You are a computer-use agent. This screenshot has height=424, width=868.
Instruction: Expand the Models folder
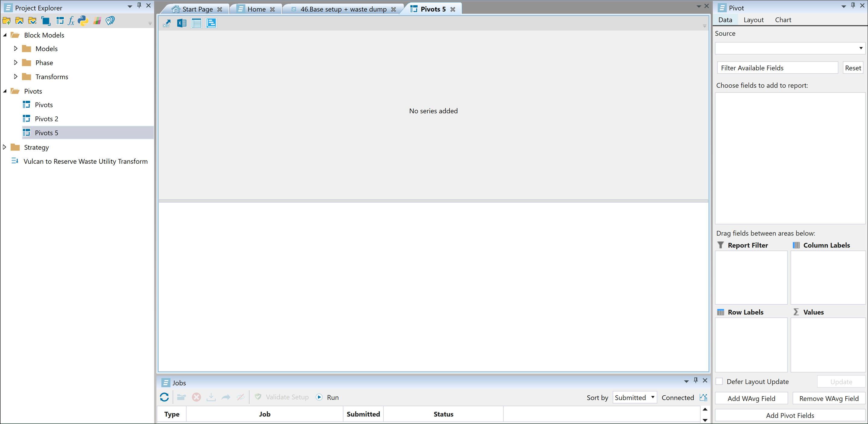(x=15, y=49)
